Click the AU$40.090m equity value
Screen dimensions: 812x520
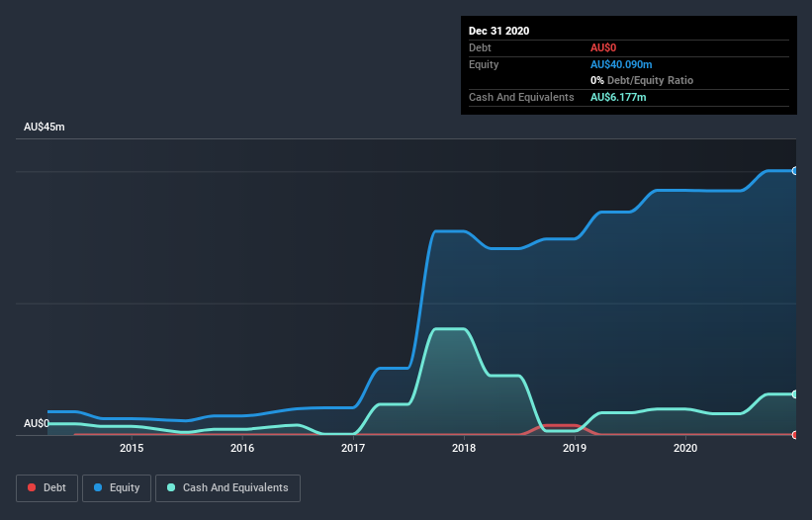point(621,64)
